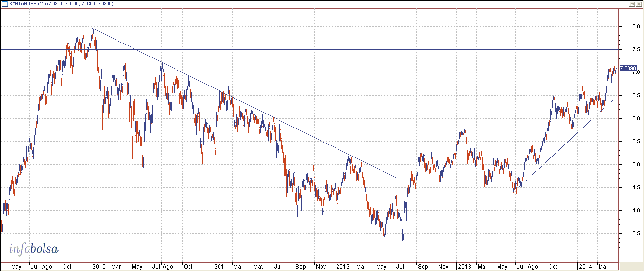Click the chart window icon beside SANTANDER
The width and height of the screenshot is (644, 271).
(x=4, y=4)
